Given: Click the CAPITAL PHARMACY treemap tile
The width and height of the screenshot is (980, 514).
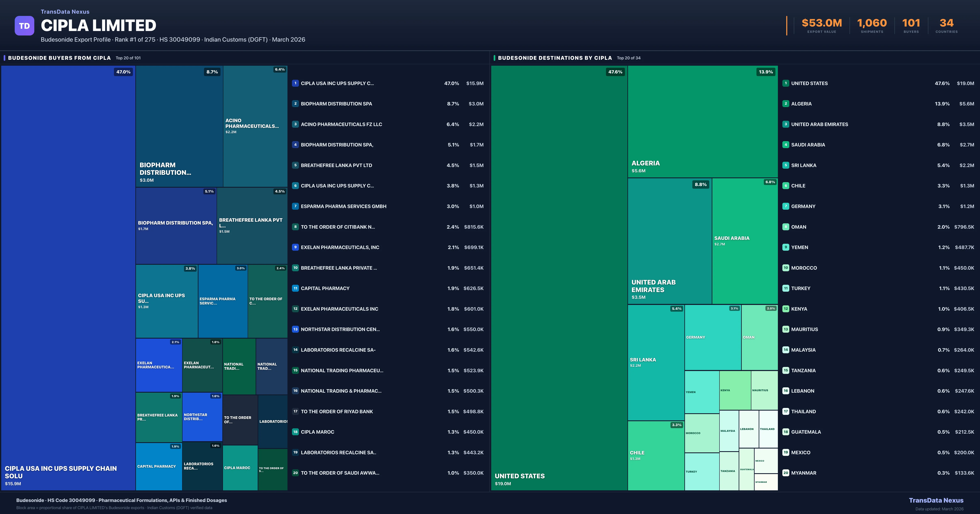Looking at the screenshot, I should 159,466.
